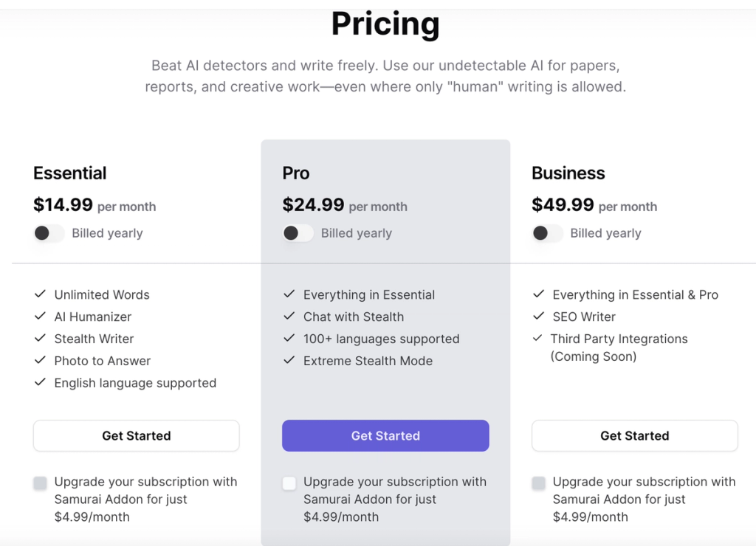Click the Pro plan heading
This screenshot has height=546, width=756.
[x=295, y=173]
